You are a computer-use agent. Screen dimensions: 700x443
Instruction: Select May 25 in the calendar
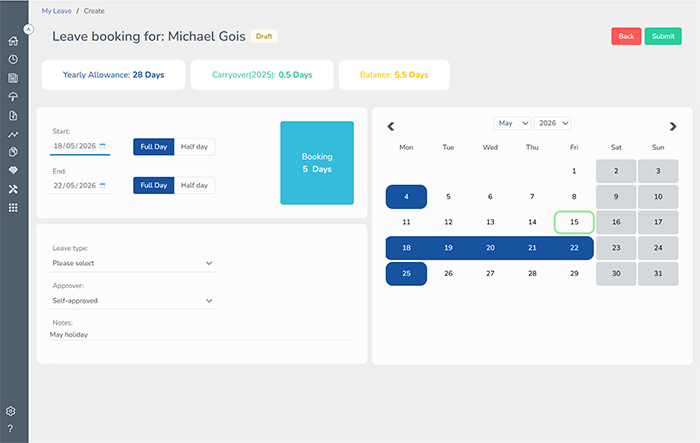point(406,273)
